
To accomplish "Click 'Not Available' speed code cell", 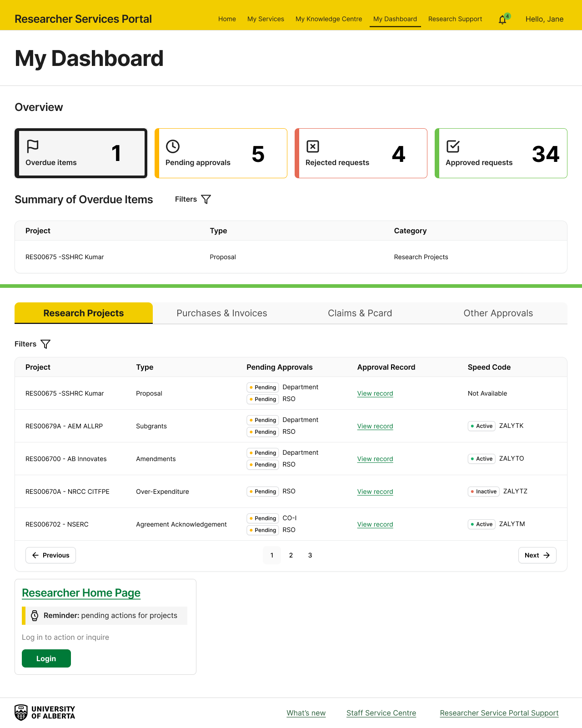I will point(487,393).
